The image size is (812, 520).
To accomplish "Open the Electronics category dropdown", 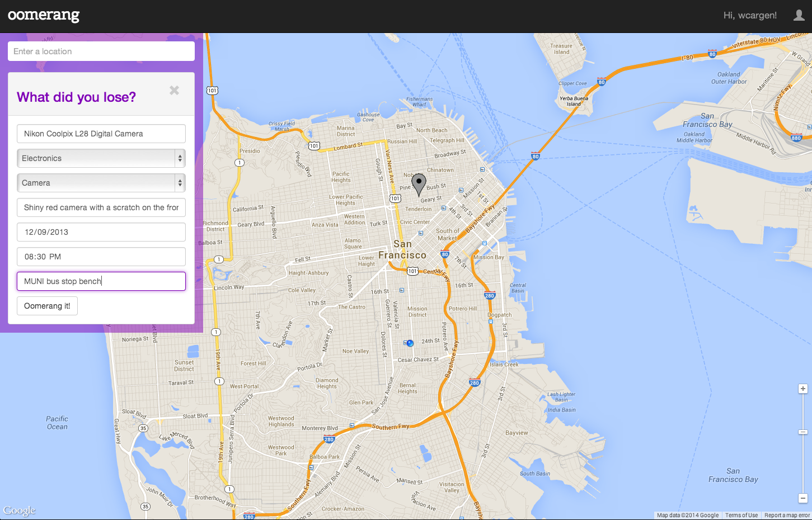I will 101,158.
